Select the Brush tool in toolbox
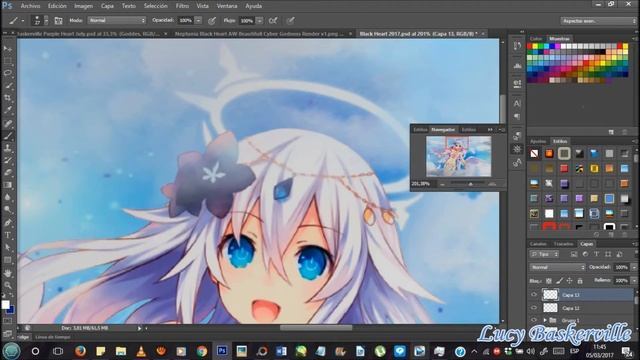This screenshot has width=640, height=360. (7, 136)
